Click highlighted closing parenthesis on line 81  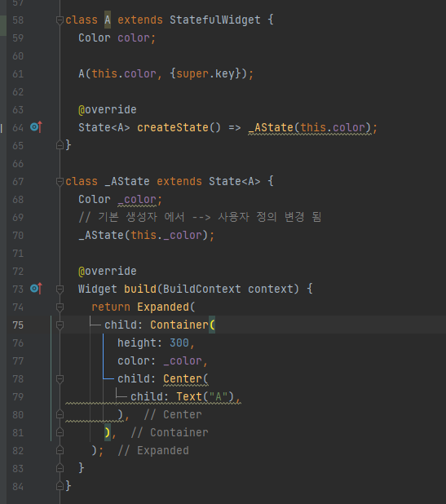click(108, 433)
